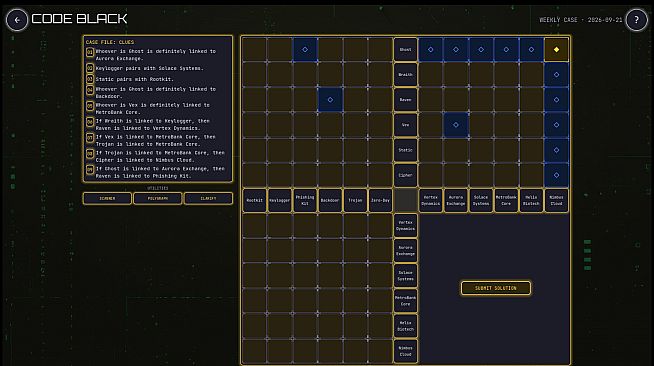Screen dimensions: 654x366
Task: Click the diamond marker at Ghost / Phishing Kit
Action: 305,50
